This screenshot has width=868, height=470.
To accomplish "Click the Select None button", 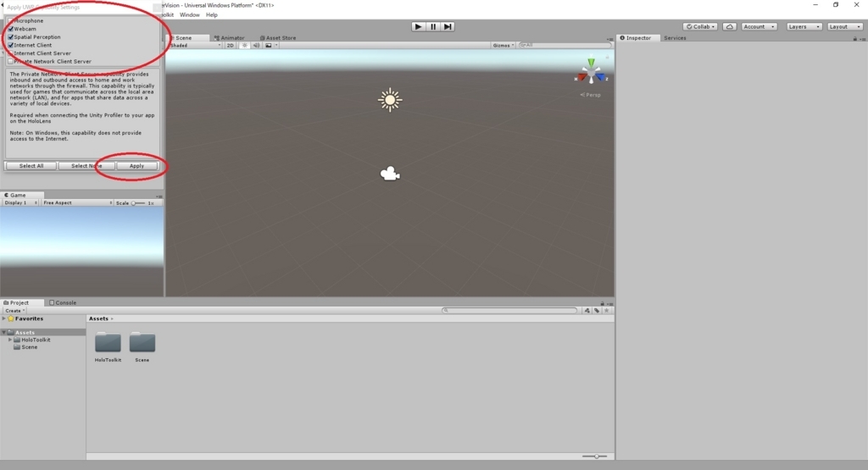I will (x=86, y=166).
